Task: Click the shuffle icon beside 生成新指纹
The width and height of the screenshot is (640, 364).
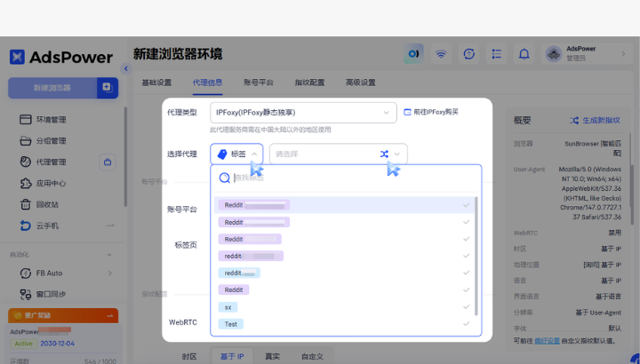Action: pyautogui.click(x=574, y=120)
